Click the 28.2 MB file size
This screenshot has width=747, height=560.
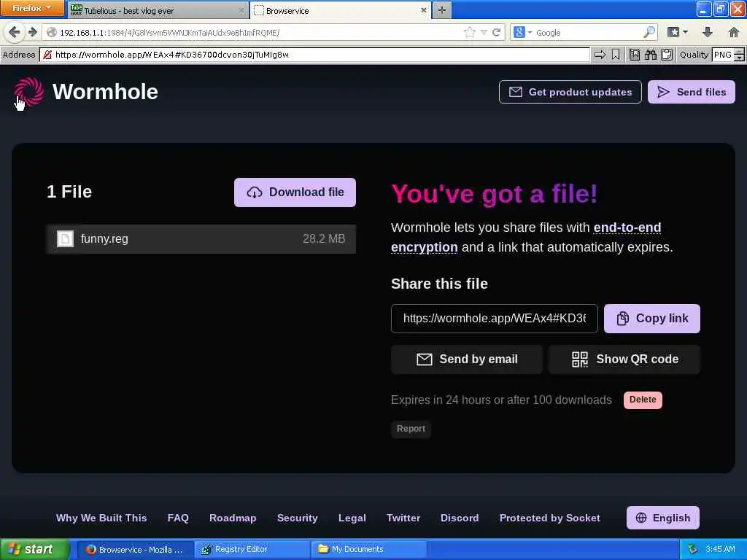[324, 238]
